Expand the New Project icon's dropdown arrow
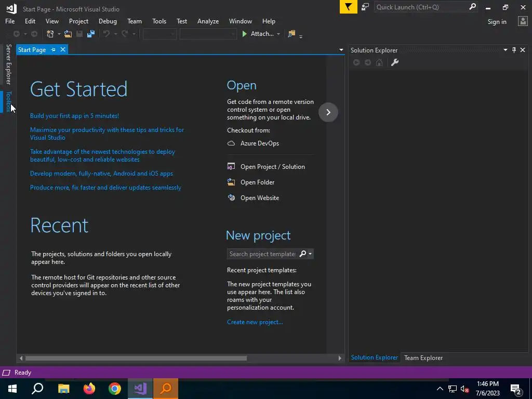Image resolution: width=532 pixels, height=399 pixels. click(x=59, y=34)
